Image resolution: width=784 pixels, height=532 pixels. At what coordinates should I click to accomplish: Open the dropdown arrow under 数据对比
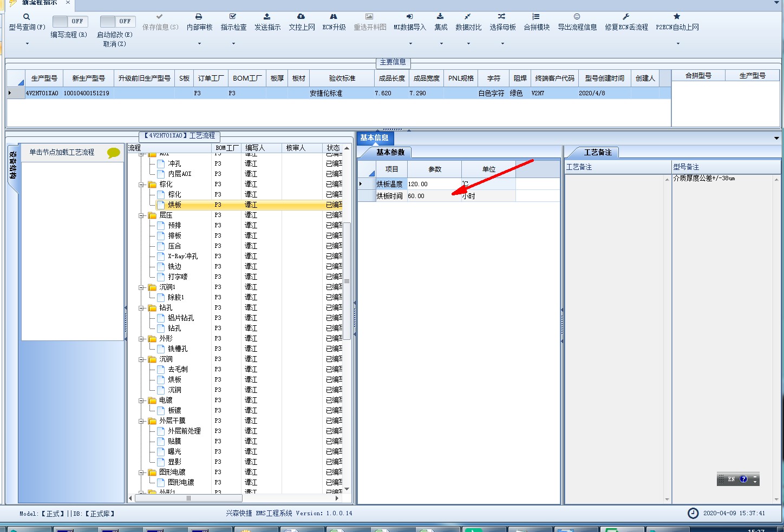[x=468, y=44]
